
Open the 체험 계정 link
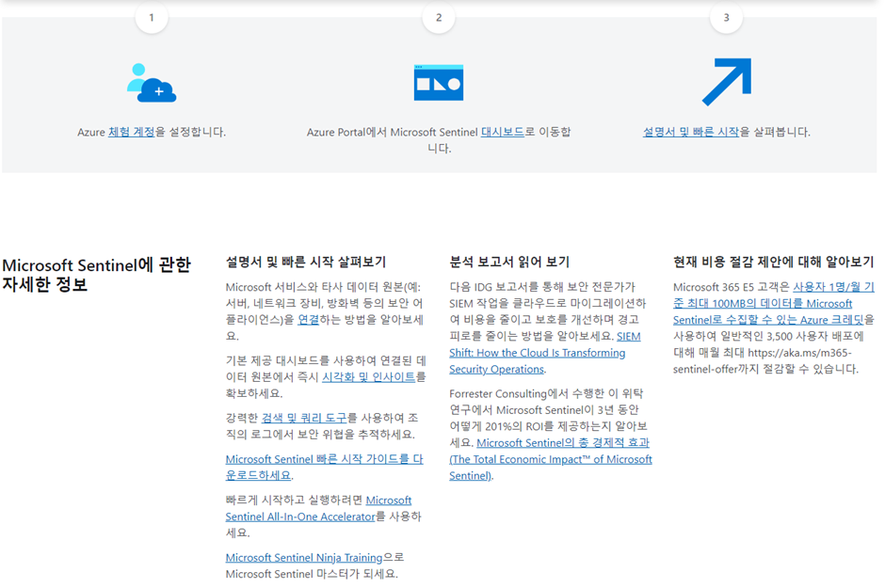(x=131, y=132)
